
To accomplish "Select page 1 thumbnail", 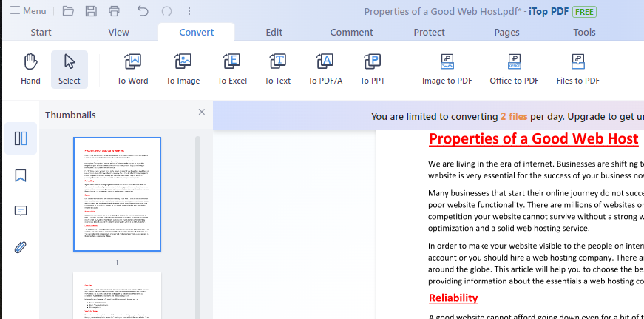I will pos(117,195).
